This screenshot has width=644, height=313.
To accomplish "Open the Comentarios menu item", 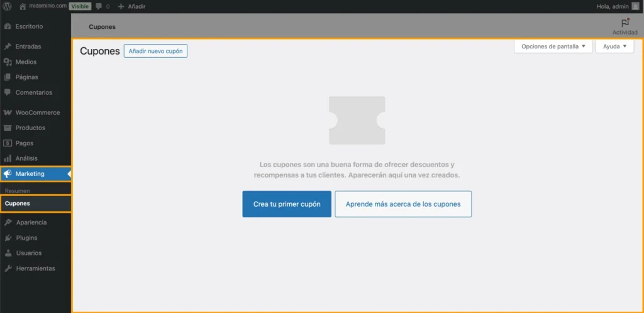I will click(x=35, y=92).
